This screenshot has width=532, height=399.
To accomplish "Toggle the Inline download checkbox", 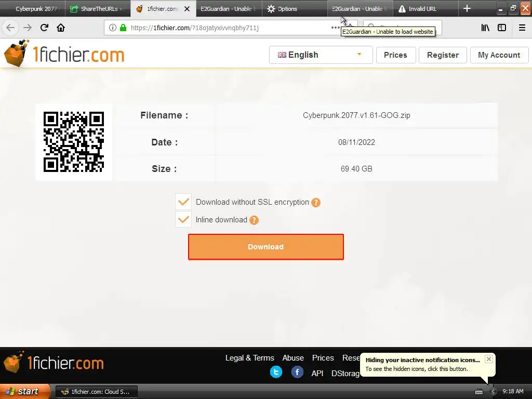I will tap(183, 220).
